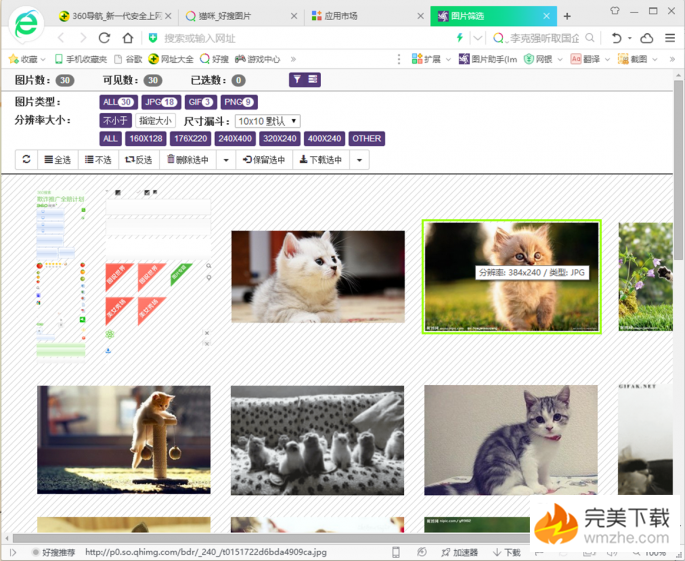Expand the address bar history dropdown arrow

(477, 38)
